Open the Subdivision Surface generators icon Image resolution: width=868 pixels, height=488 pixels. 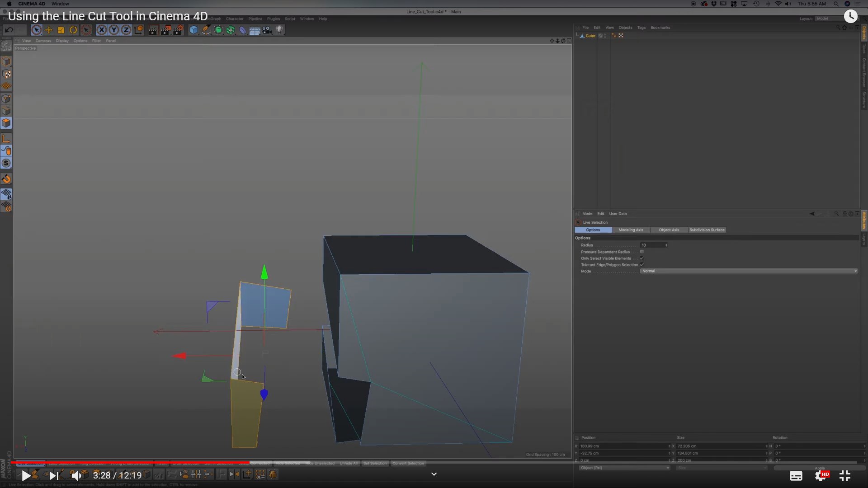click(x=218, y=30)
